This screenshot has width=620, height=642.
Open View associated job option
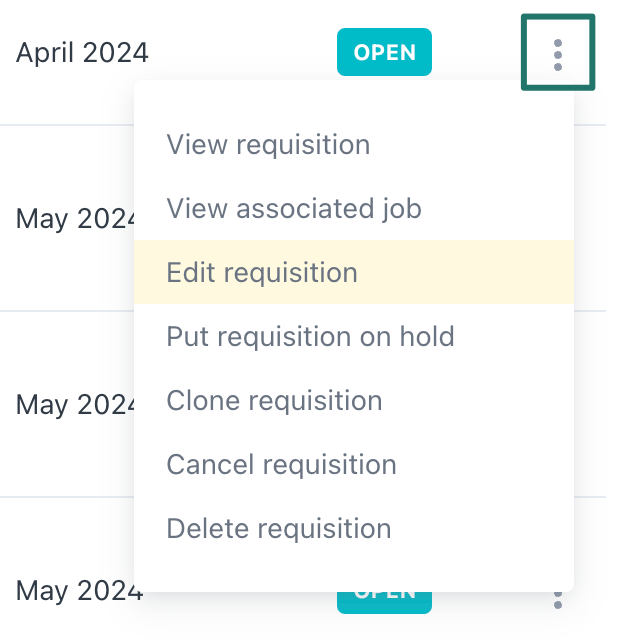(x=294, y=209)
